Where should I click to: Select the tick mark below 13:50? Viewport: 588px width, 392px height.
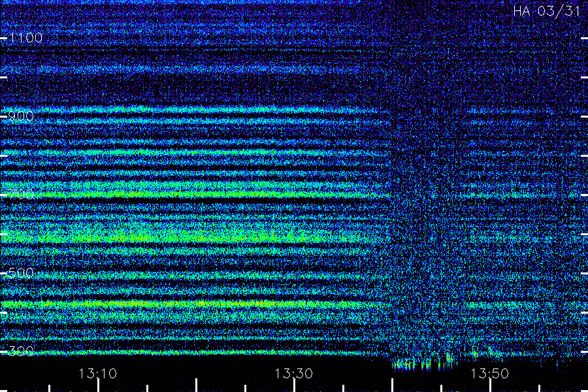click(490, 385)
